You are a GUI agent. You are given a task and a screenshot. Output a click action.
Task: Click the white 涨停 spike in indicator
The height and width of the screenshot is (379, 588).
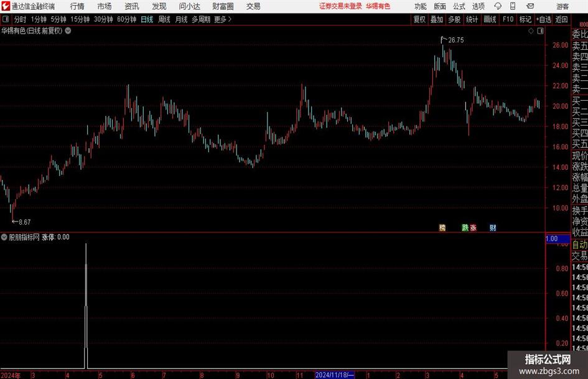click(x=86, y=306)
